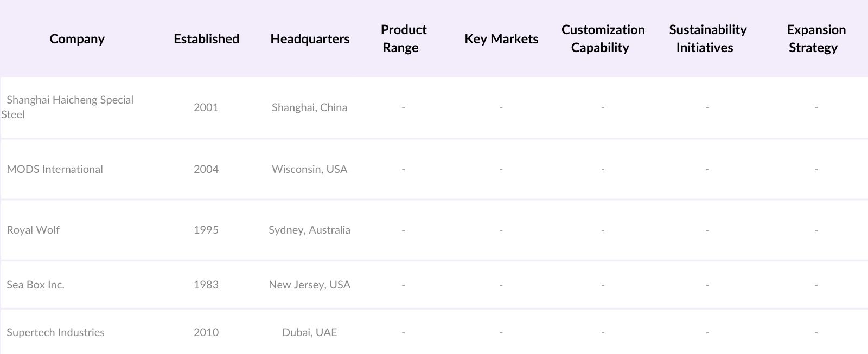Image resolution: width=868 pixels, height=354 pixels.
Task: Select the 1983 established year cell
Action: [x=206, y=285]
